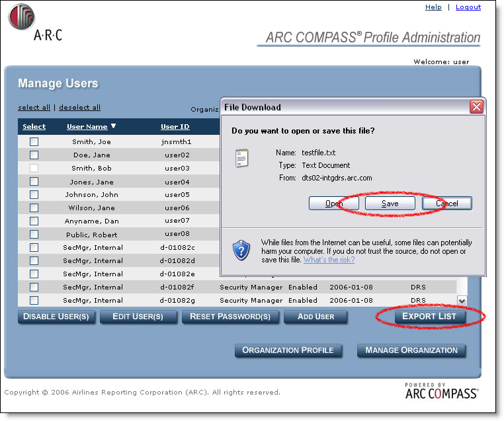The height and width of the screenshot is (421, 504).
Task: Sort by the User Name column header
Action: pyautogui.click(x=87, y=126)
